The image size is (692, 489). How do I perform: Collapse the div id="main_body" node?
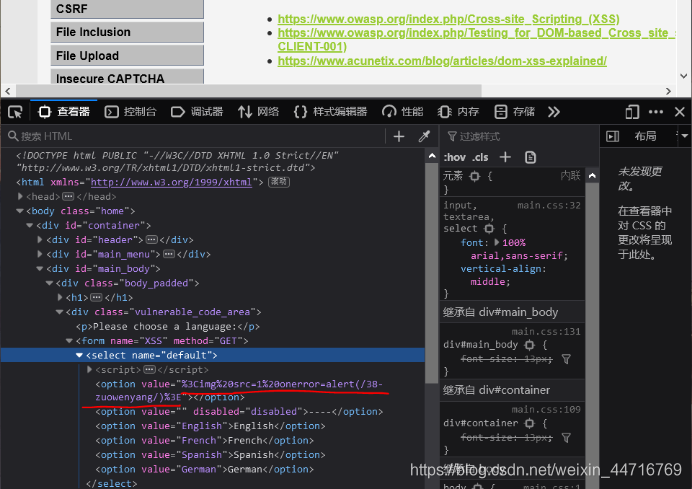tap(40, 268)
